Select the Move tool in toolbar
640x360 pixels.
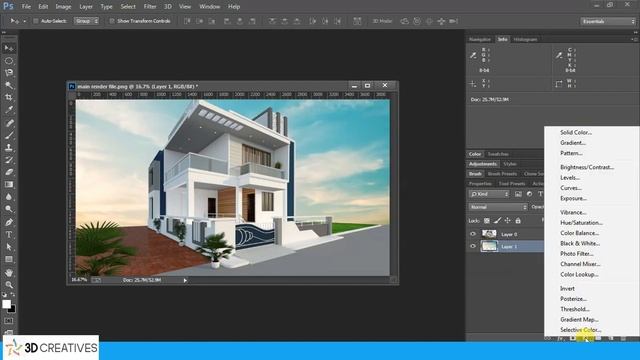(x=9, y=48)
